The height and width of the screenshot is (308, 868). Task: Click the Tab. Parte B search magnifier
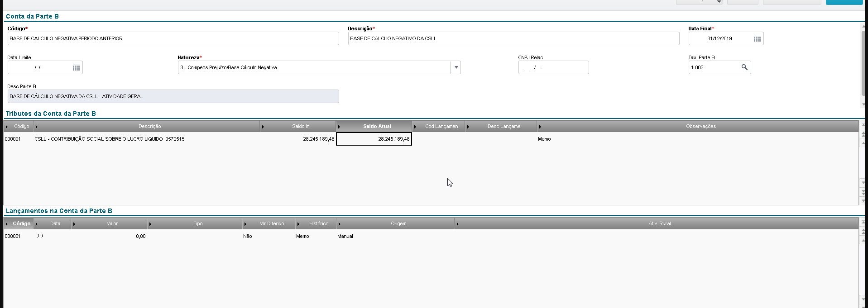tap(744, 67)
